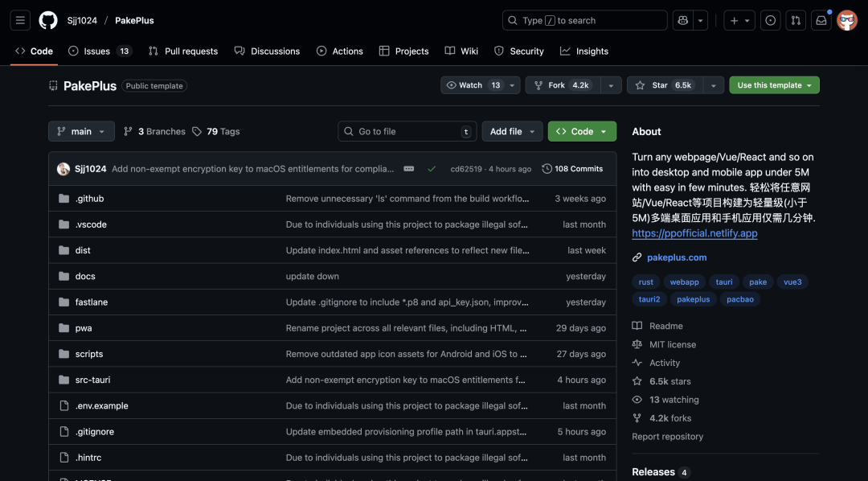Open the Copilot dropdown arrow in header

pos(700,20)
